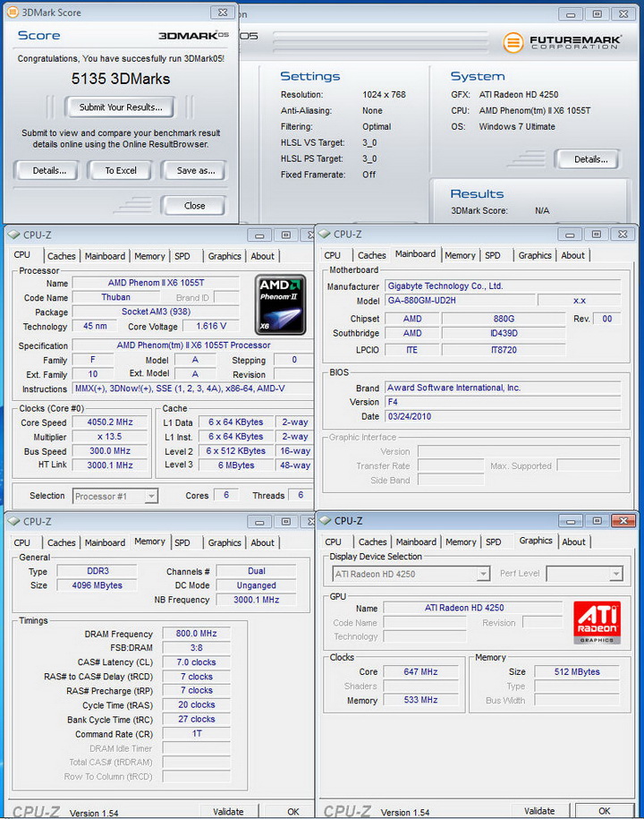Screen dimensions: 644x819
Task: Click the Core Speed 4050.2 MHz field
Action: coord(110,422)
